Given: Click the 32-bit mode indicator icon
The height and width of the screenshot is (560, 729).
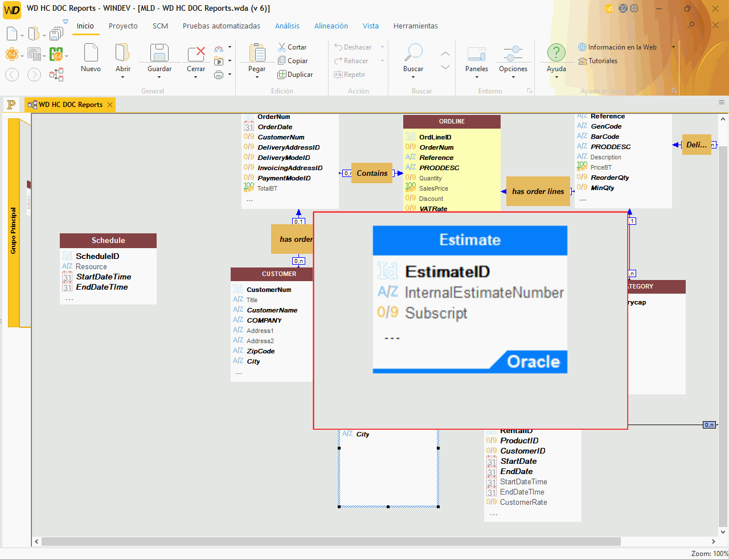Looking at the screenshot, I should coord(622,9).
